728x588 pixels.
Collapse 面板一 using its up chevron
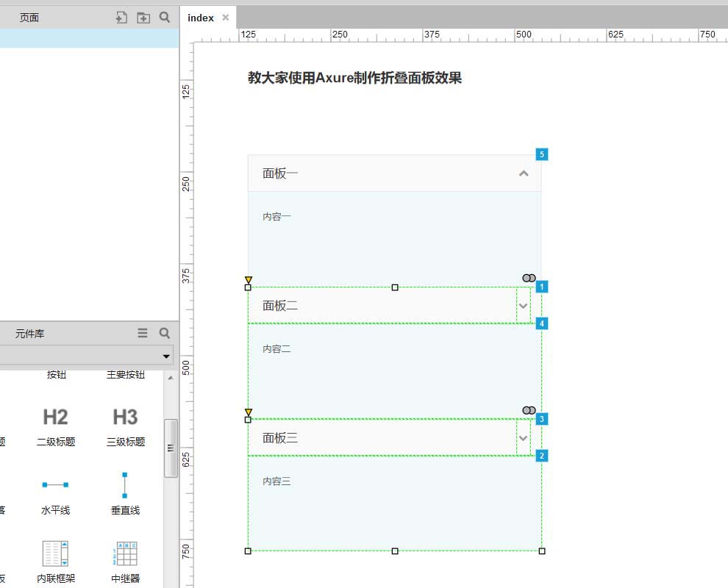pyautogui.click(x=524, y=173)
